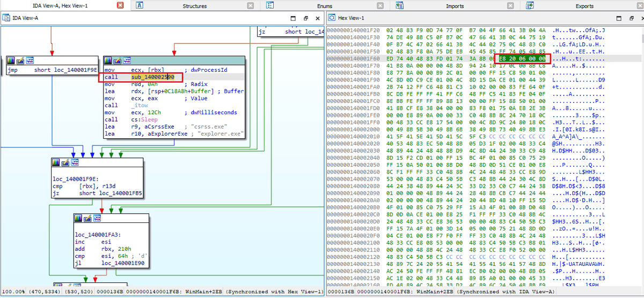Click 100.00% zoom in IDA status bar
The image size is (644, 298).
[x=14, y=292]
